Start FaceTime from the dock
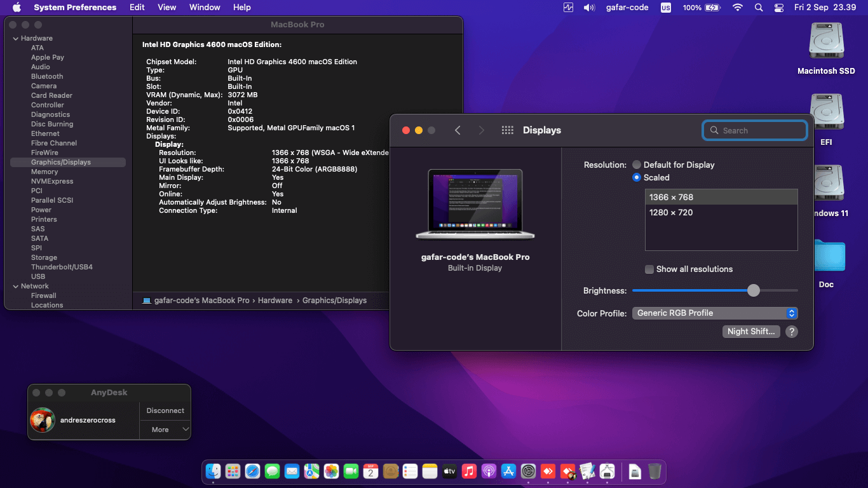The image size is (868, 488). (351, 471)
